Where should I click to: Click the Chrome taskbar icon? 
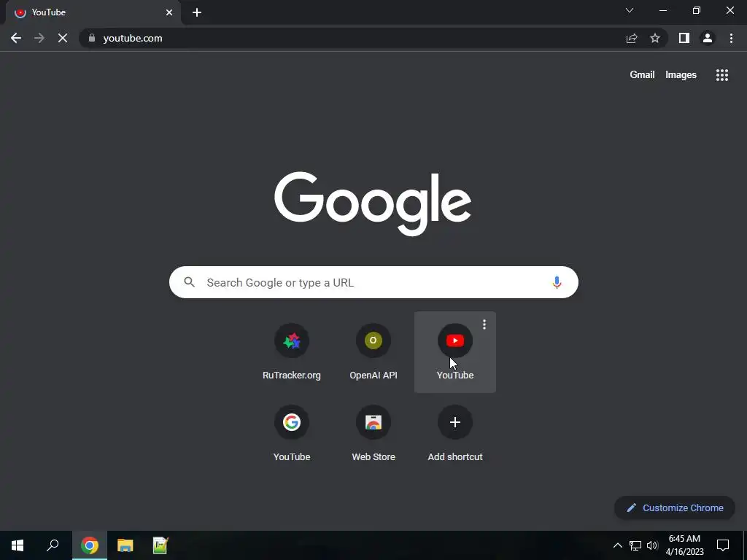click(90, 545)
